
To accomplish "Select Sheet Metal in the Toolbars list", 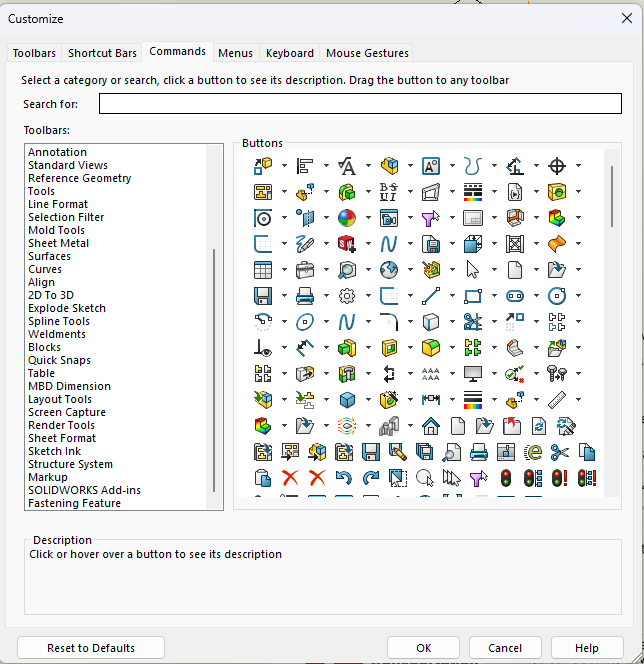I will 58,243.
